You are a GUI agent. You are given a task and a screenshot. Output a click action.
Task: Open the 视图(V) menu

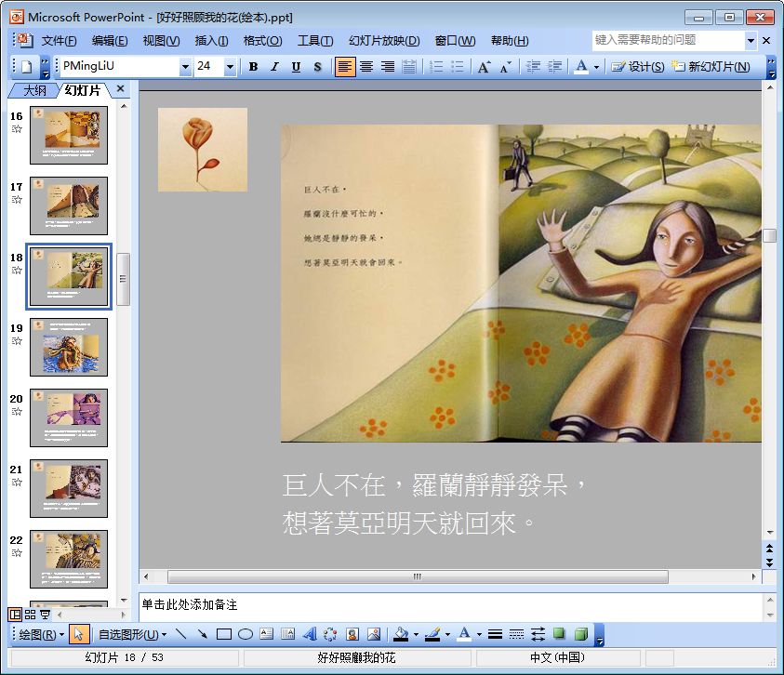coord(161,41)
